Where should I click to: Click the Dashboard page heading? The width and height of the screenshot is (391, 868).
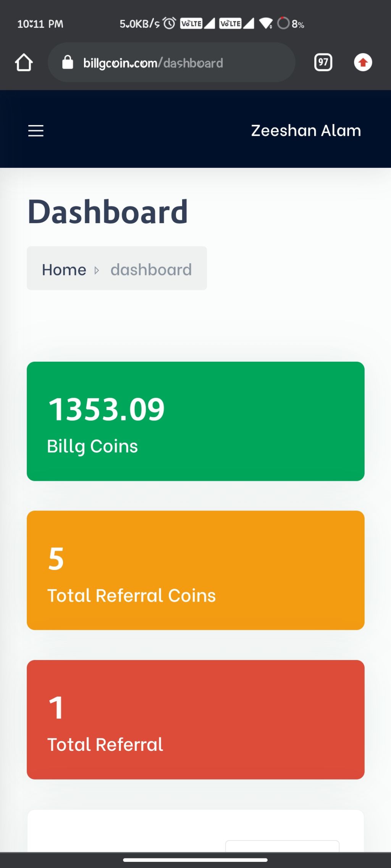click(108, 211)
